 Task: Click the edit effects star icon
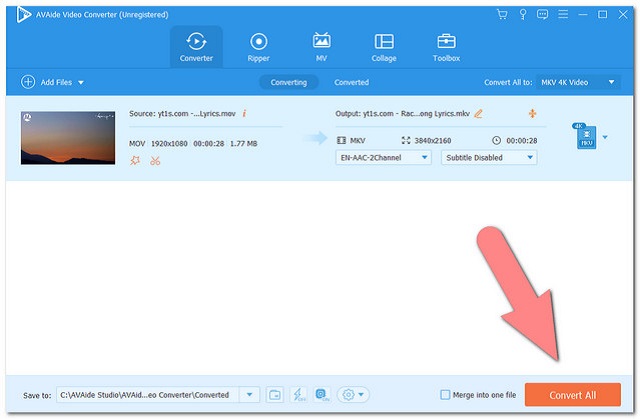pos(135,161)
